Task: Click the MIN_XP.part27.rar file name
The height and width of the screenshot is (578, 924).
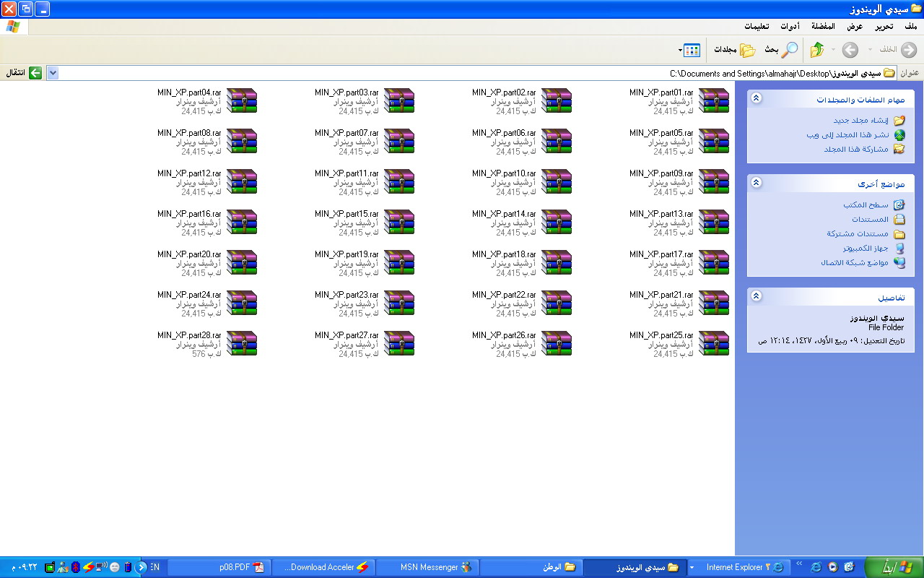Action: [346, 335]
